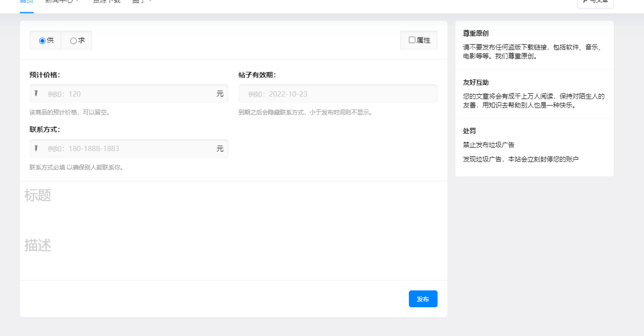Click the 元 suffix of the contact field
This screenshot has height=336, width=644.
coord(220,148)
